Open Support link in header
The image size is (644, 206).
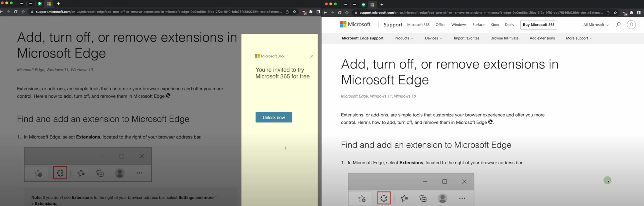pos(393,25)
